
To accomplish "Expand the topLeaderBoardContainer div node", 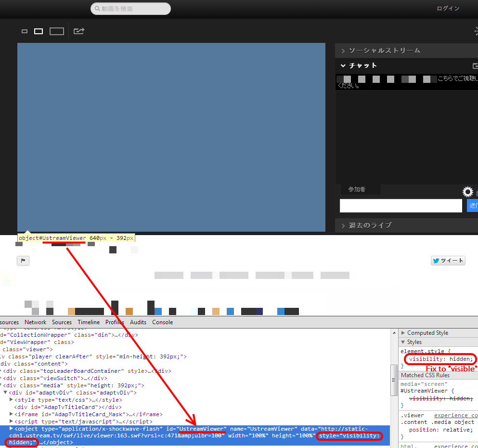I will 1,371.
